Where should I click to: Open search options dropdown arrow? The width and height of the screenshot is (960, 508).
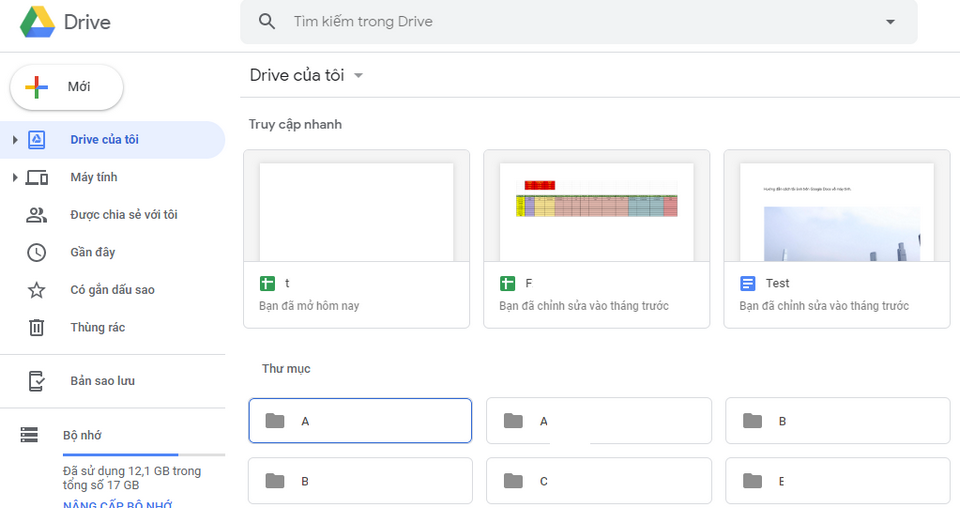pos(890,22)
